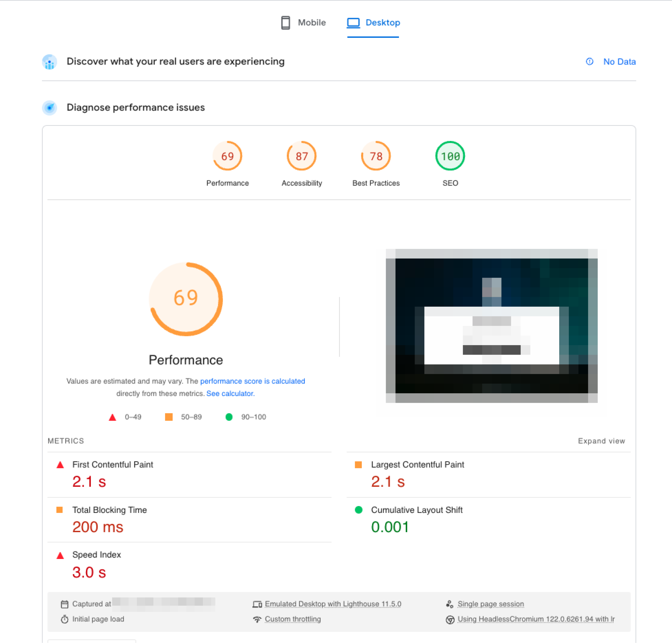Open the Accessibility score gauge 87
This screenshot has height=643, width=672.
click(301, 156)
